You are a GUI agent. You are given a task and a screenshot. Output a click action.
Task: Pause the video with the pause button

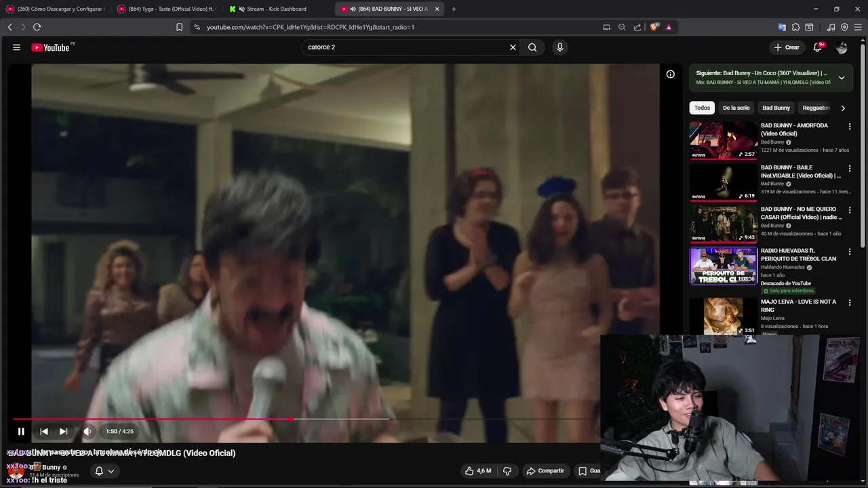(x=21, y=431)
